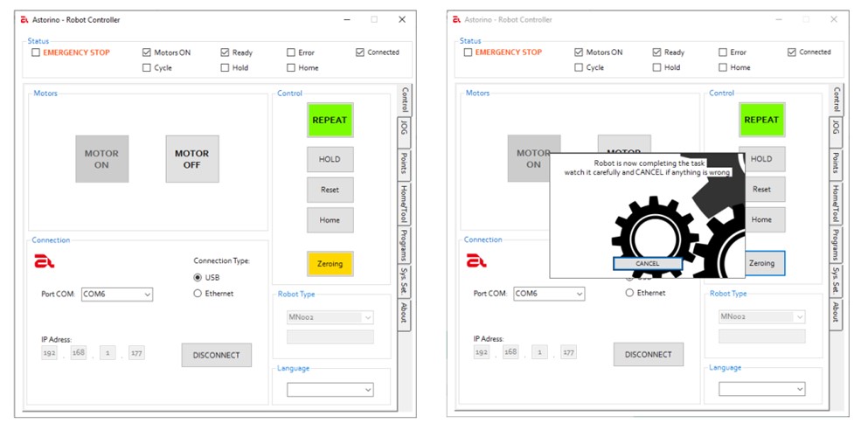The height and width of the screenshot is (430, 868).
Task: Click empty field below MN002 in left window
Action: pos(330,337)
